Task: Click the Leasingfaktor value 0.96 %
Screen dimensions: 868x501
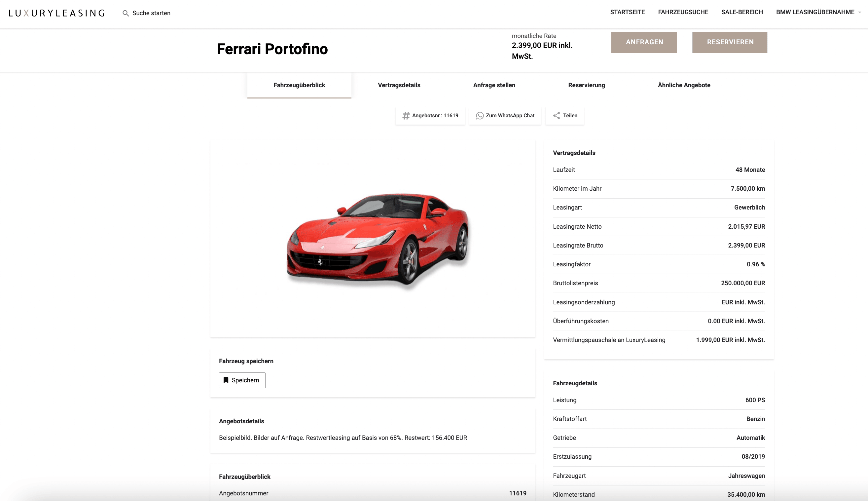Action: [756, 264]
